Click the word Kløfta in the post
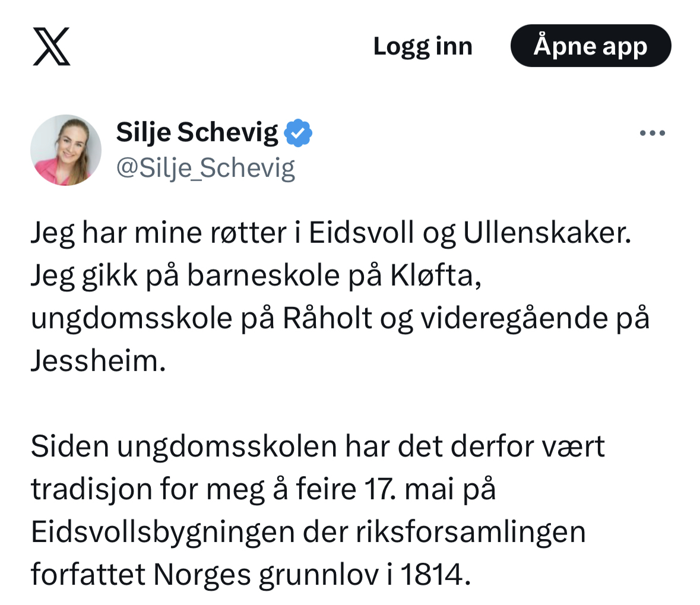The image size is (700, 605). pos(434,275)
